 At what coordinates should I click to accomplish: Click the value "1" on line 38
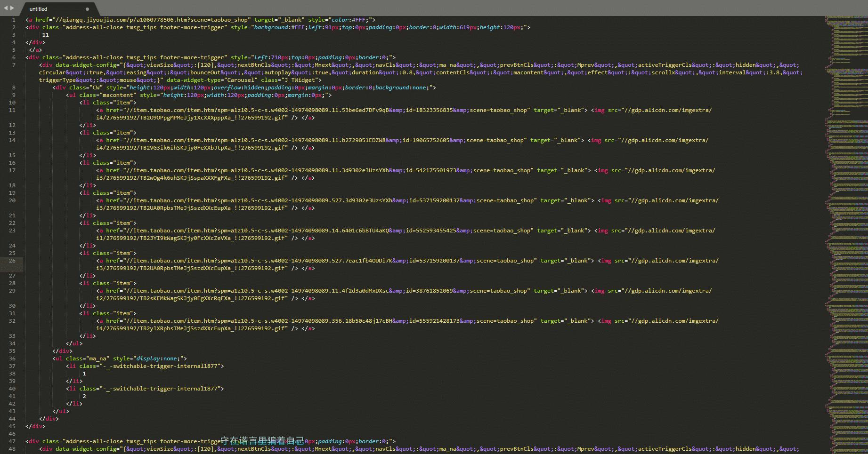84,374
